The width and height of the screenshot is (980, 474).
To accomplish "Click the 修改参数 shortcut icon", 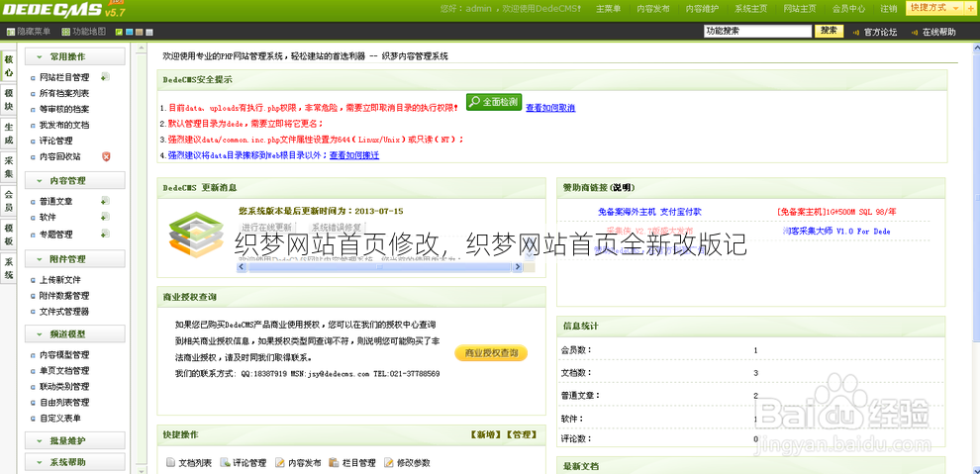I will tap(389, 463).
